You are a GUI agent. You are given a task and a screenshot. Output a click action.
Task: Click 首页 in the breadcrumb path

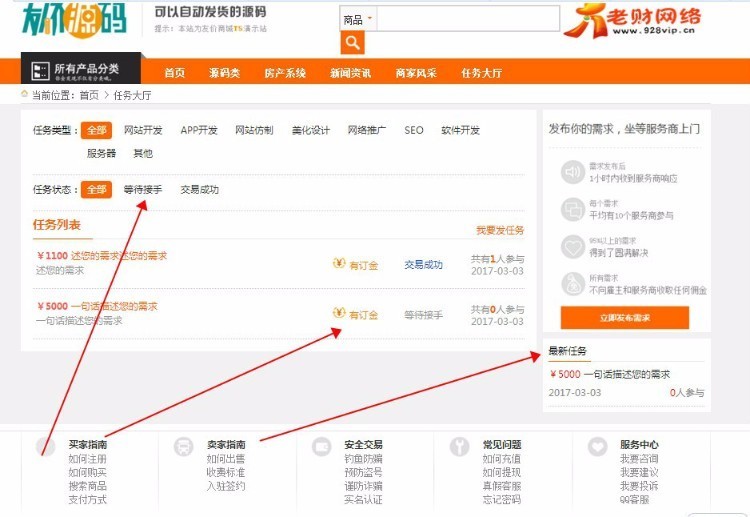(x=89, y=95)
